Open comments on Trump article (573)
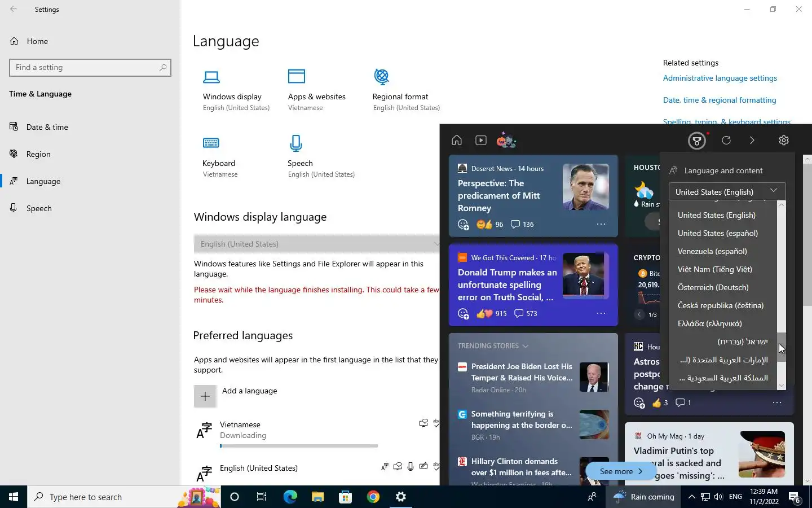 pos(525,313)
